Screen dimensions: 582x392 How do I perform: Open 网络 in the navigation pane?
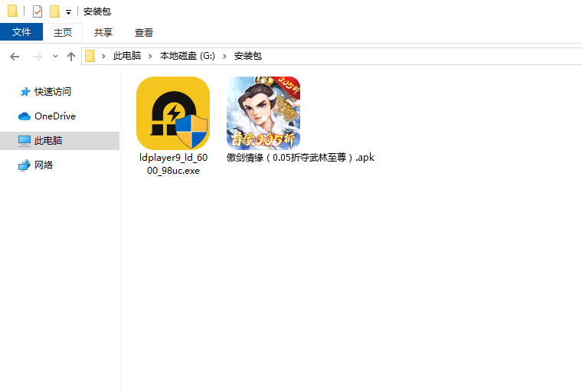(44, 165)
